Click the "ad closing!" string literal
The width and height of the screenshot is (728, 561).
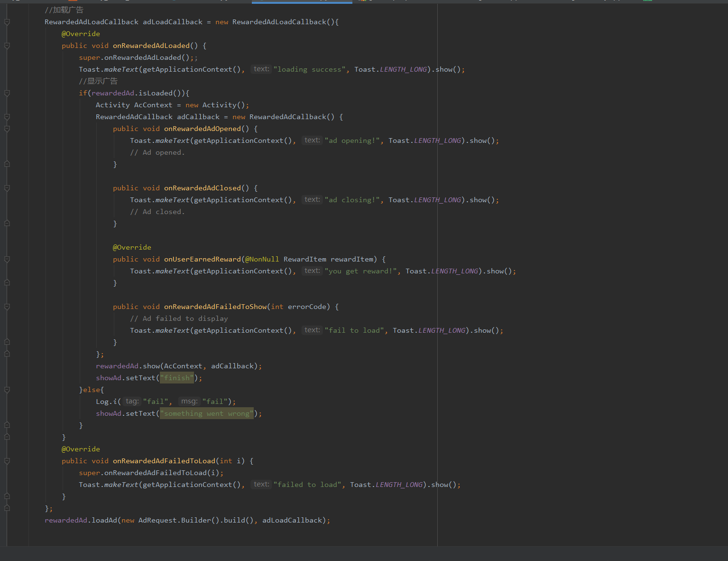click(x=352, y=200)
